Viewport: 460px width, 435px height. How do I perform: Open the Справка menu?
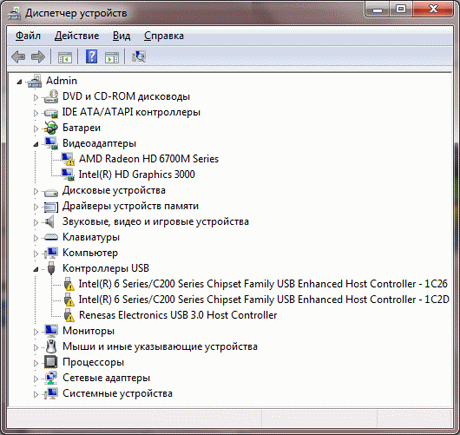point(164,36)
